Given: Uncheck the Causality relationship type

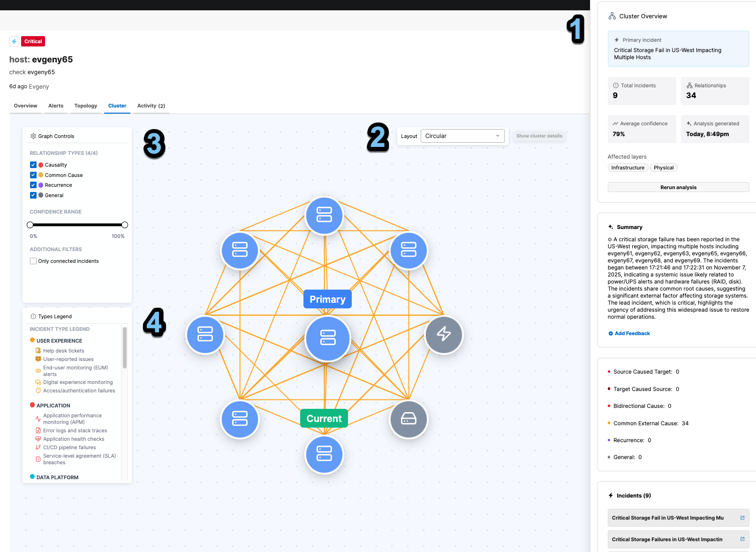Looking at the screenshot, I should pyautogui.click(x=33, y=165).
